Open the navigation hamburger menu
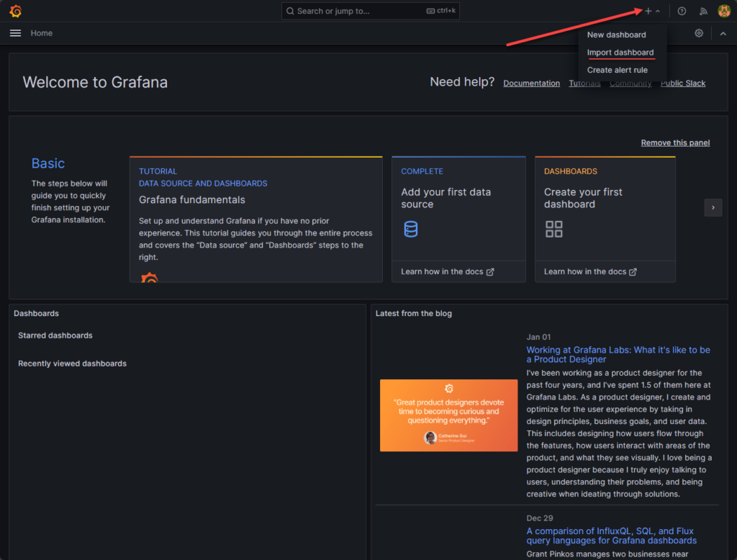 (15, 32)
